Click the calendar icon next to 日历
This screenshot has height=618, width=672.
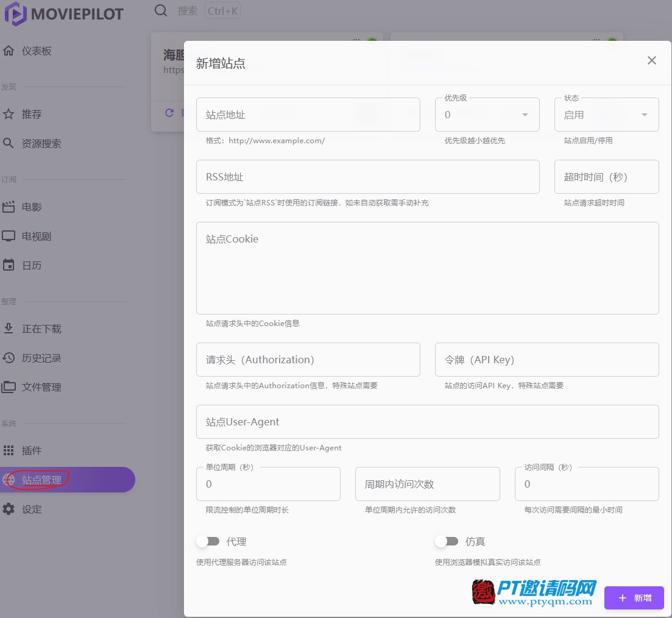click(x=9, y=265)
